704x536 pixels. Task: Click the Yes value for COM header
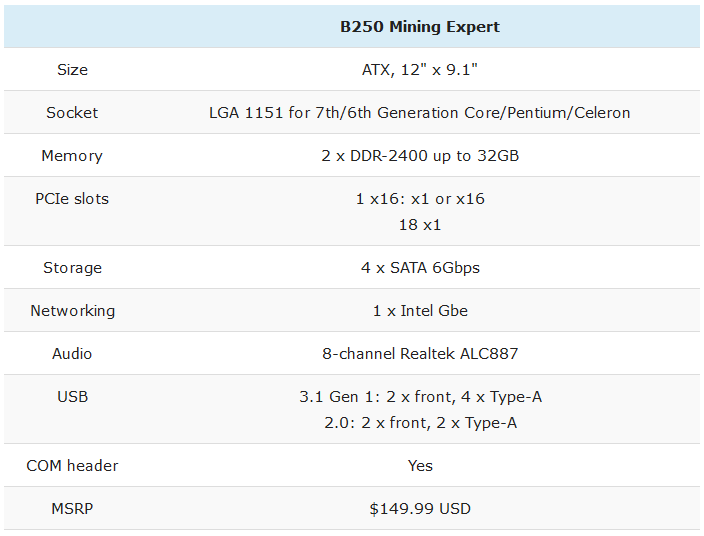coord(420,466)
